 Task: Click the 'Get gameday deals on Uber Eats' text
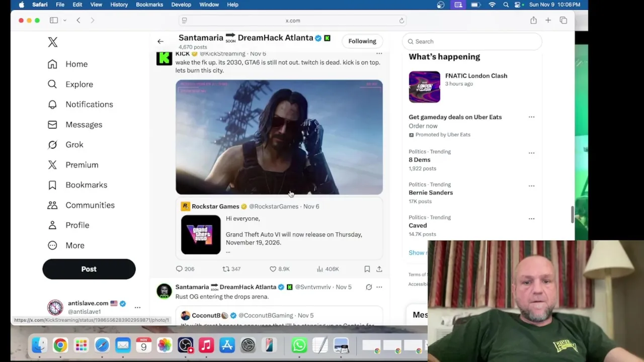pos(455,117)
